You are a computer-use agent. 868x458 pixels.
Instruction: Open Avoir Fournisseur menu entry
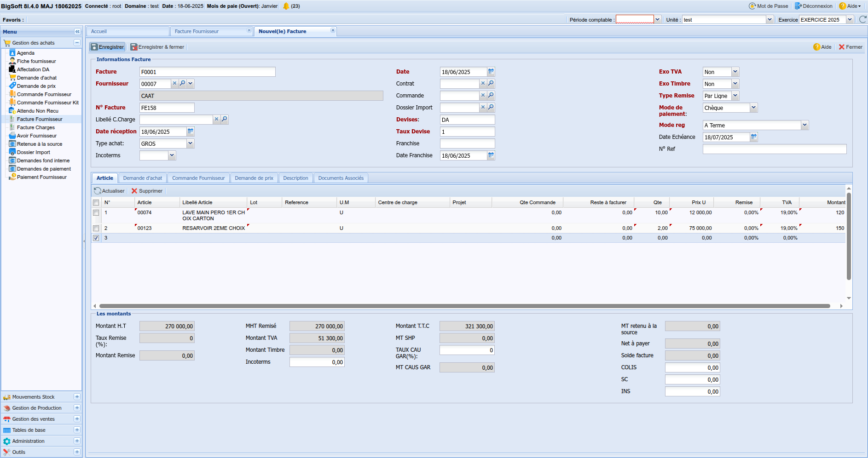point(37,136)
